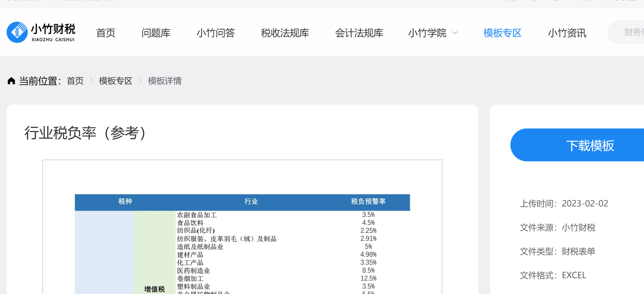Click the 行业税负率（参考） page title

pyautogui.click(x=85, y=133)
